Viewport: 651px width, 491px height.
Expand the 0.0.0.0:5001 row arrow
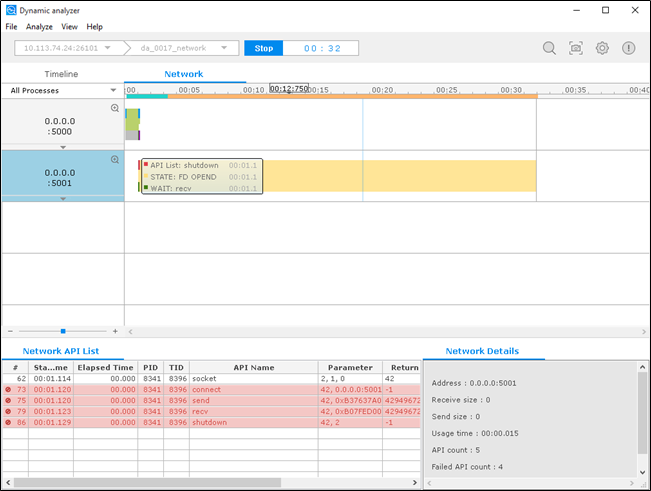(x=62, y=198)
